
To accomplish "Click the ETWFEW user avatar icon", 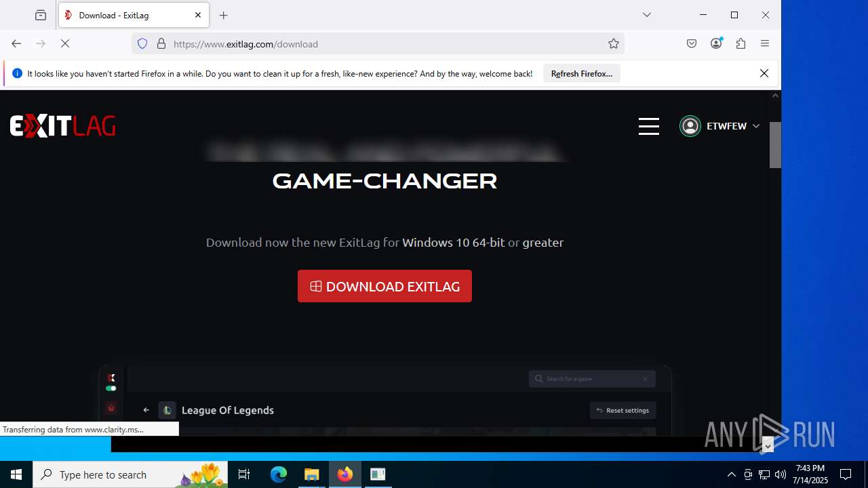I will [690, 126].
